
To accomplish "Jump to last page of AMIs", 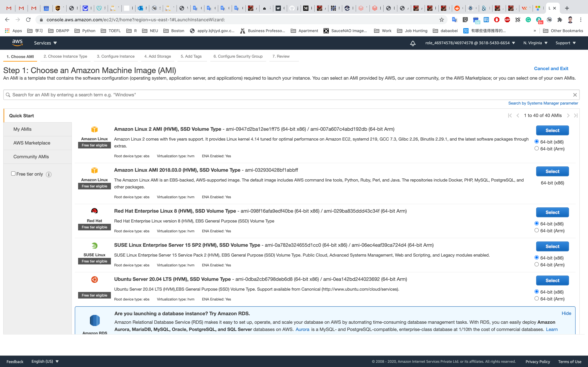I will click(x=576, y=116).
